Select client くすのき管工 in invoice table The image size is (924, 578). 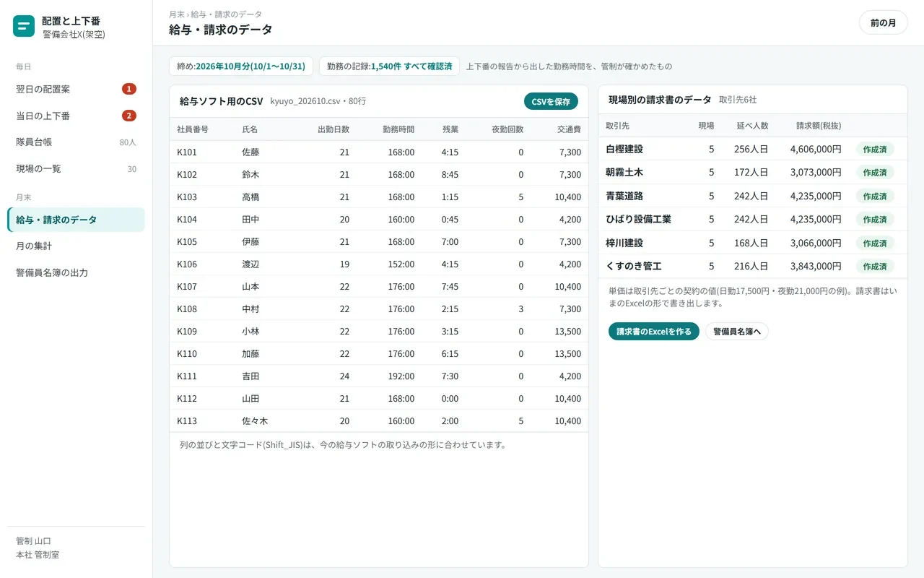tap(634, 266)
